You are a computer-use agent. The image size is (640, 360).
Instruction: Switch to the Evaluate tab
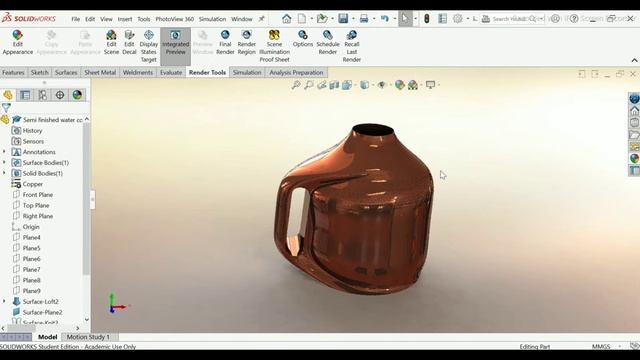pyautogui.click(x=171, y=72)
